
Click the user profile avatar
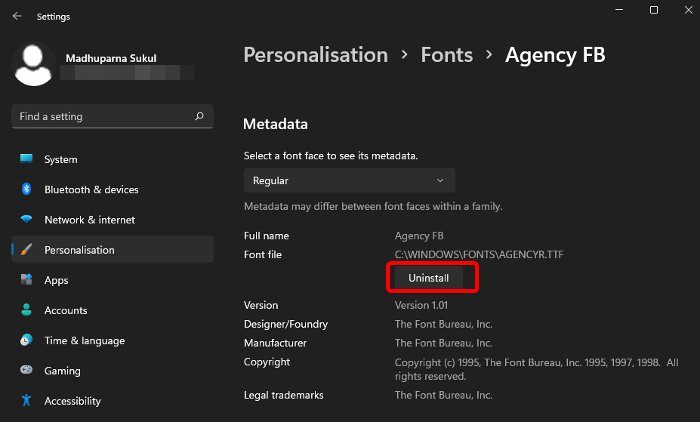tap(33, 65)
